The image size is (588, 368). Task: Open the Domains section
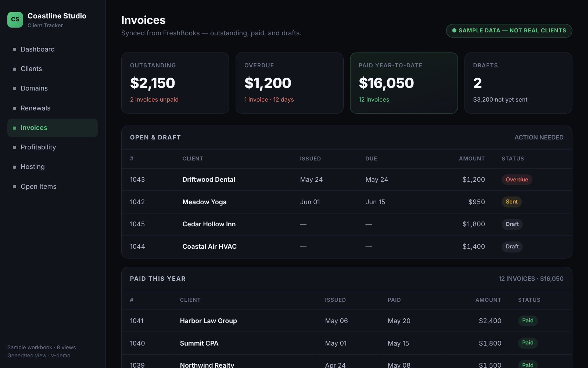pyautogui.click(x=53, y=88)
